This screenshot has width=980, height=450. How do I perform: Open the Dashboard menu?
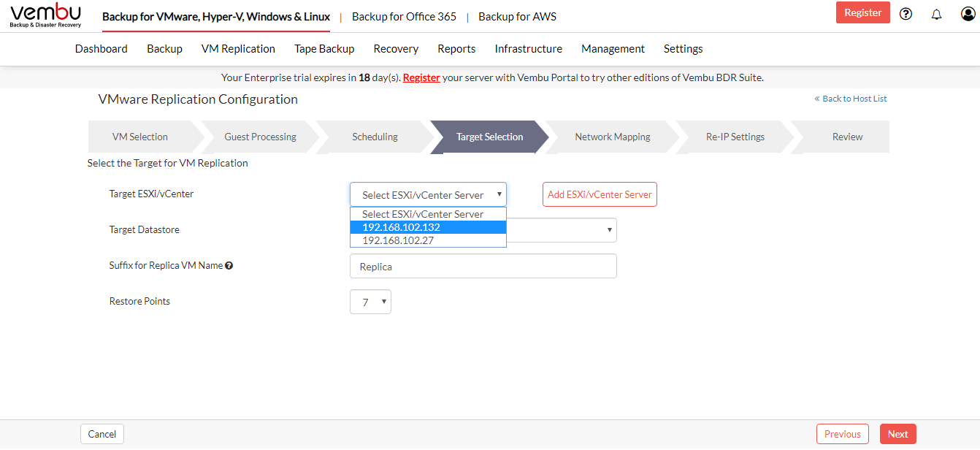tap(102, 49)
